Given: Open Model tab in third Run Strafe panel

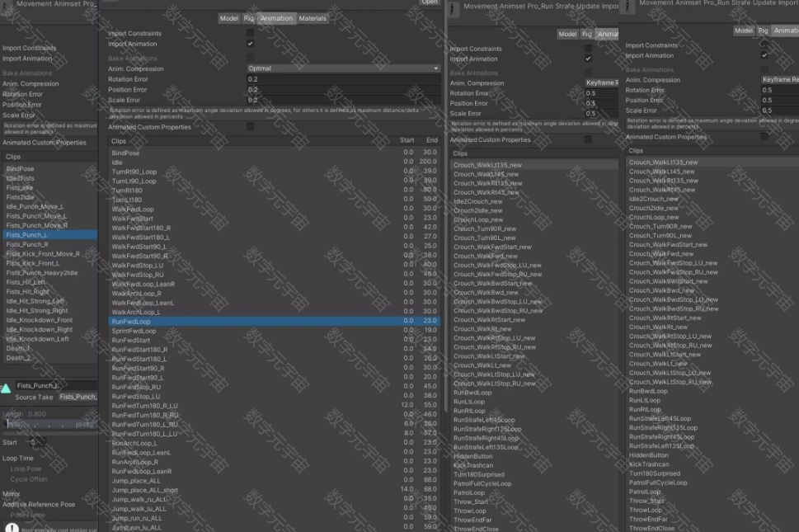Looking at the screenshot, I should click(567, 34).
